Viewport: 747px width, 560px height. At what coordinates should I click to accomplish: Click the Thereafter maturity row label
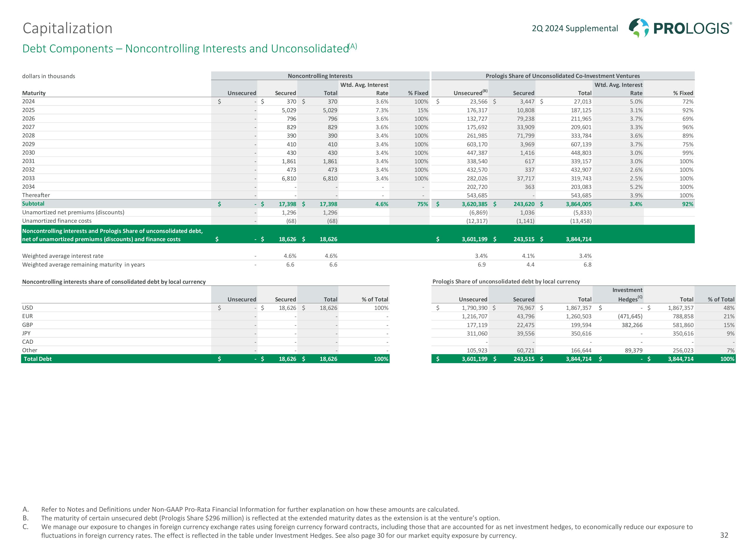36,195
